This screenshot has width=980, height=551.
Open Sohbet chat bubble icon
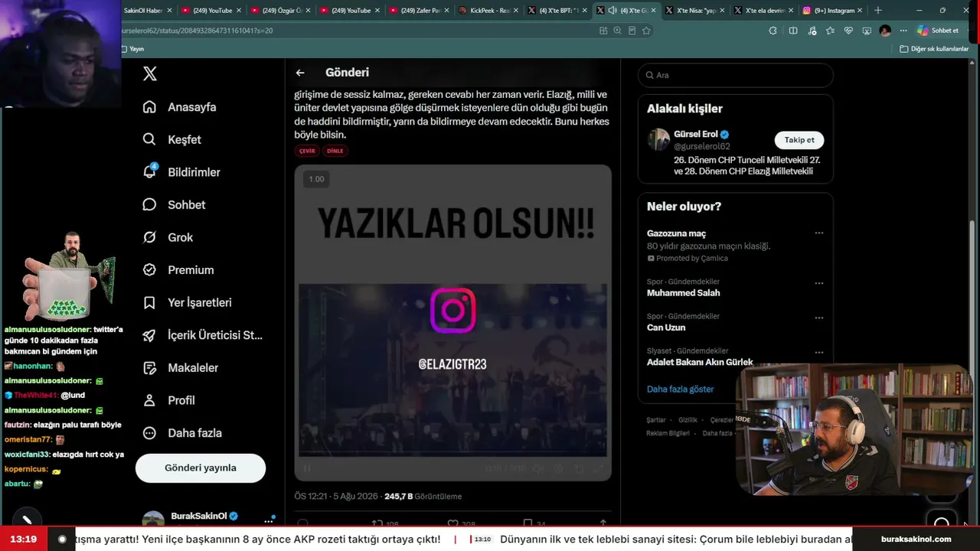(149, 204)
